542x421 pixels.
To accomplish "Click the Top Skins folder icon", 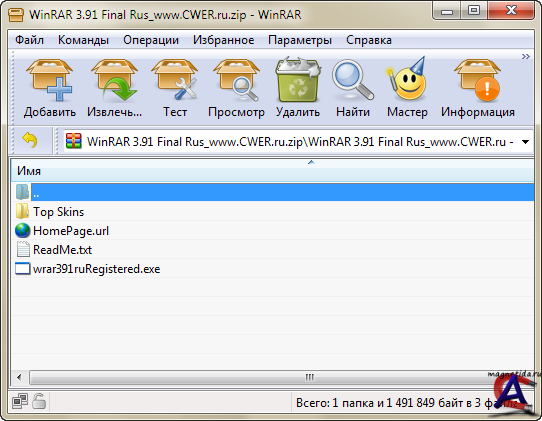I will (x=22, y=211).
